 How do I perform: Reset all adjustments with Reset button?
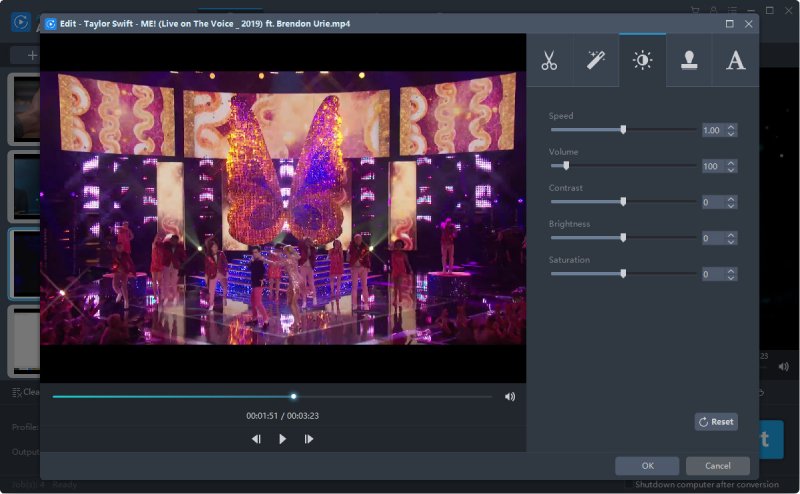pos(716,422)
